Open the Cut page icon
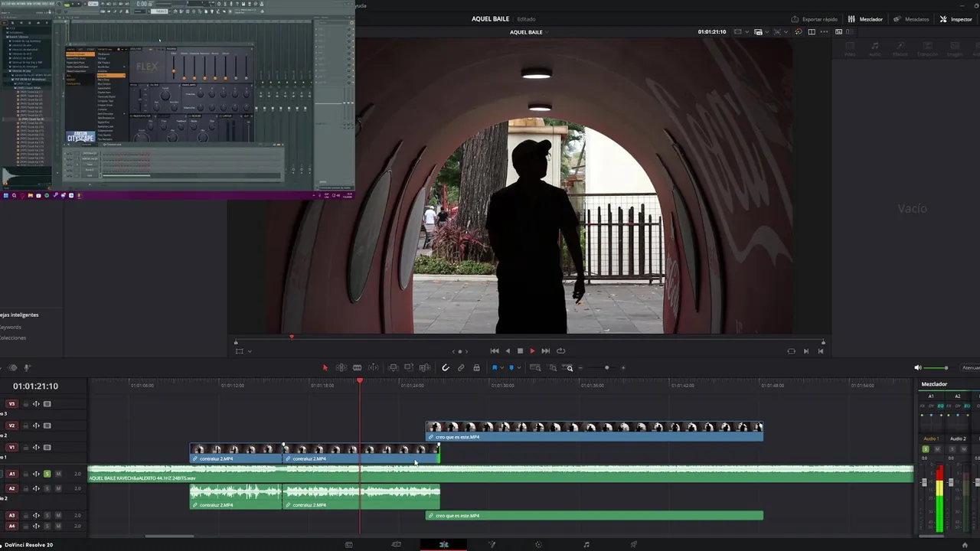The image size is (980, 551). point(396,545)
